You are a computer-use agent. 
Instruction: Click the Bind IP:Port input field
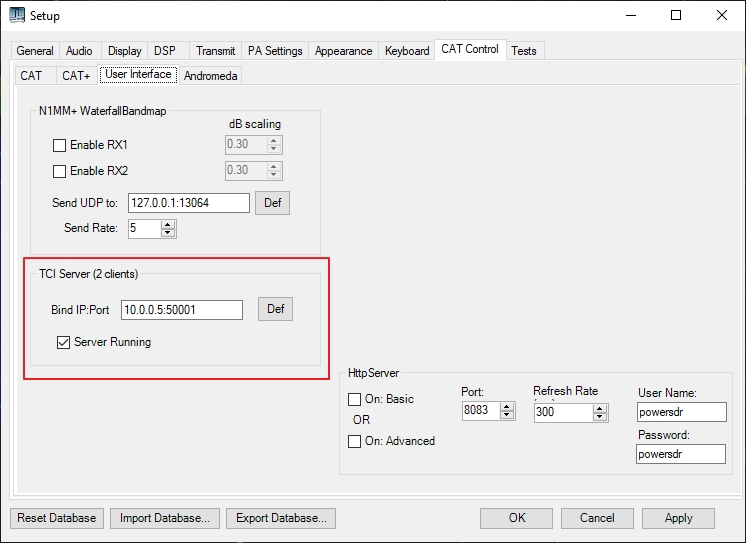(181, 310)
